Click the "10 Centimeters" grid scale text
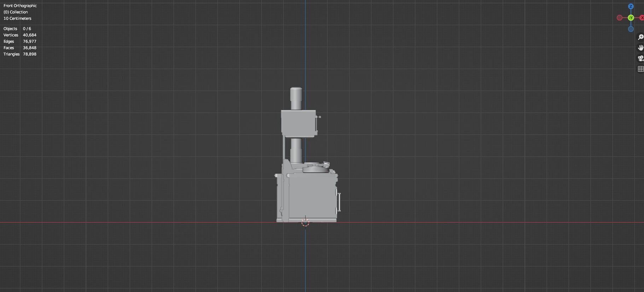 point(17,18)
